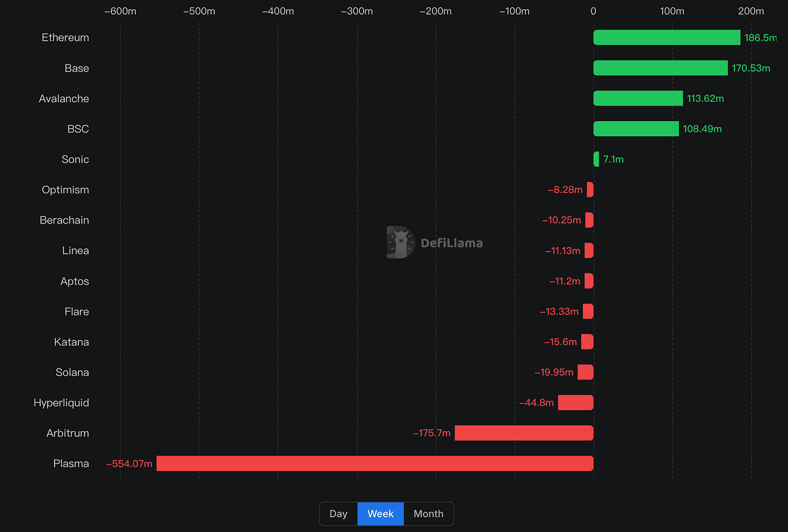This screenshot has width=788, height=532.
Task: Click the red Katana bar
Action: click(587, 341)
